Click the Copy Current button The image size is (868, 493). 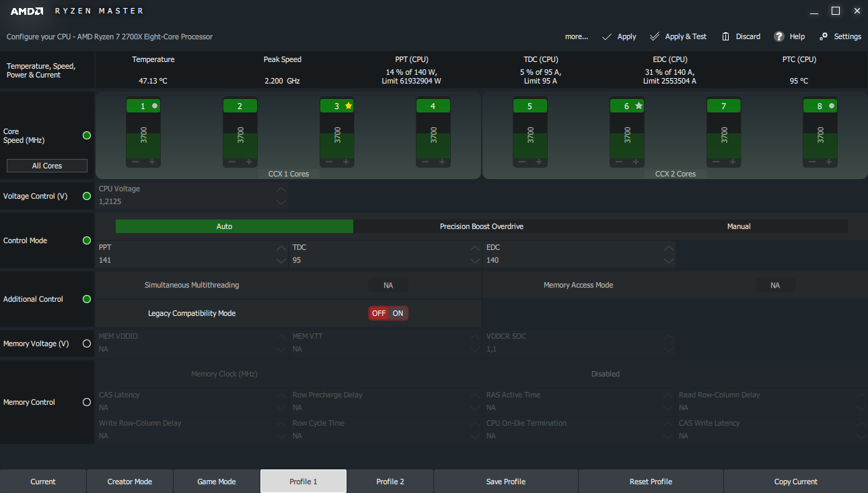point(796,482)
